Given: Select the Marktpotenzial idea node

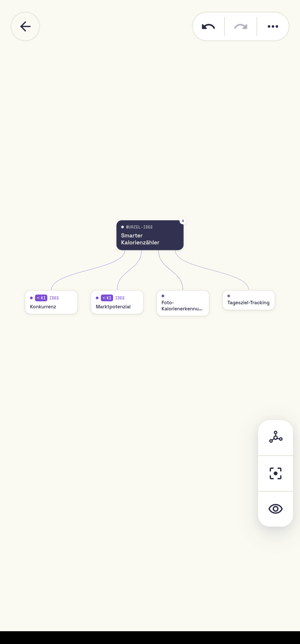Looking at the screenshot, I should click(x=117, y=302).
